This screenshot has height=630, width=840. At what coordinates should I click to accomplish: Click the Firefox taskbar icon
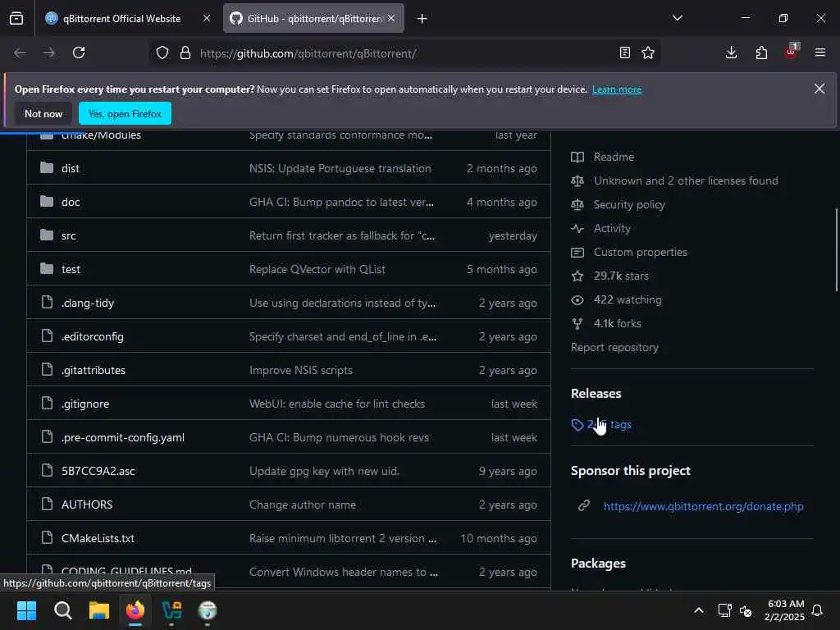coord(135,610)
